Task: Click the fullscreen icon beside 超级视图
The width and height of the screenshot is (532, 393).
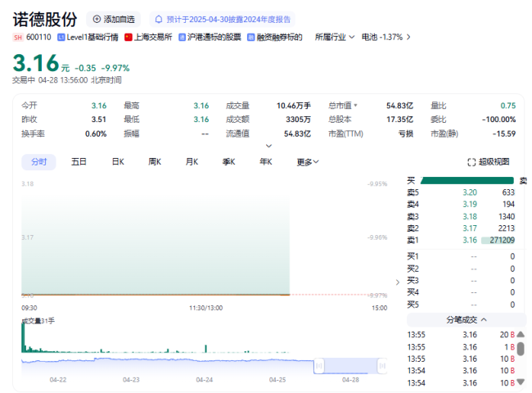Action: coord(471,162)
